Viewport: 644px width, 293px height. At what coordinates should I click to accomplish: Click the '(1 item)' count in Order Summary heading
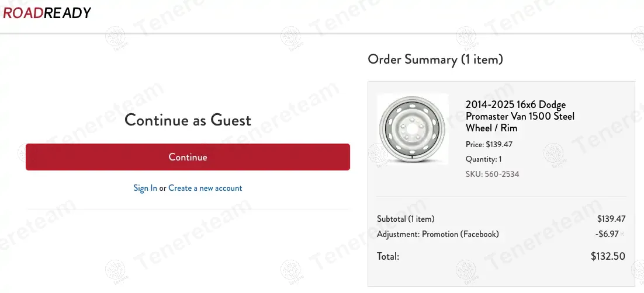[x=482, y=59]
